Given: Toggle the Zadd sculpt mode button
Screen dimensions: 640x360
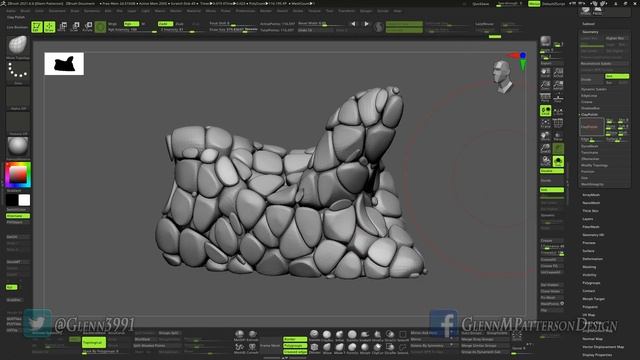Looking at the screenshot, I should [165, 24].
